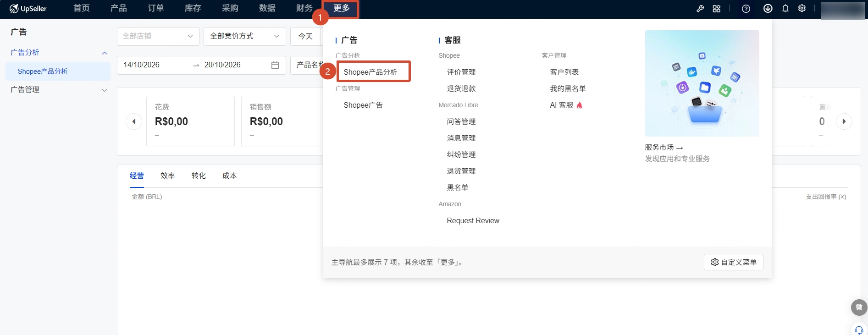
Task: Open Request Review under Amazon
Action: 473,221
